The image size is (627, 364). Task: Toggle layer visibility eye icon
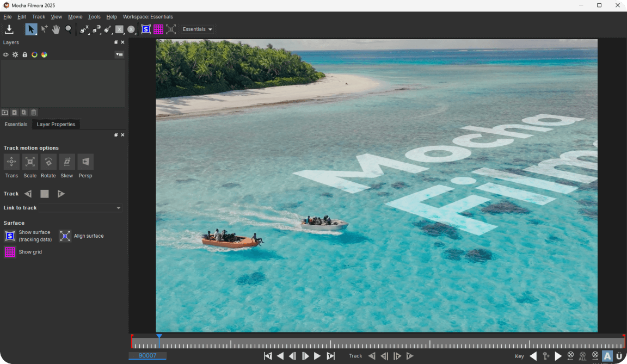5,55
